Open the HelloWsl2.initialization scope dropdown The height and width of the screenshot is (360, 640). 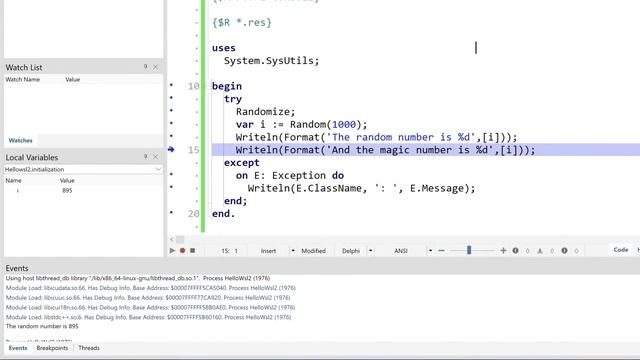[158, 169]
